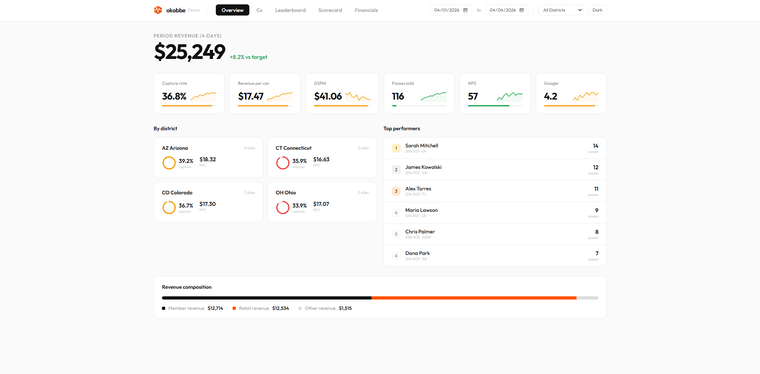Screen dimensions: 760x374
Task: Select Dana Park in top performers
Action: point(495,255)
